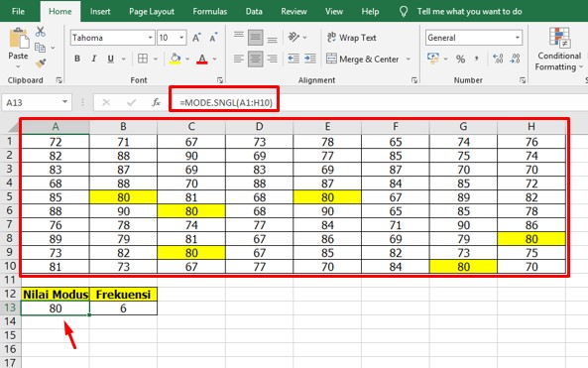Click the Increase Decimal icon
This screenshot has width=588, height=368.
point(498,59)
